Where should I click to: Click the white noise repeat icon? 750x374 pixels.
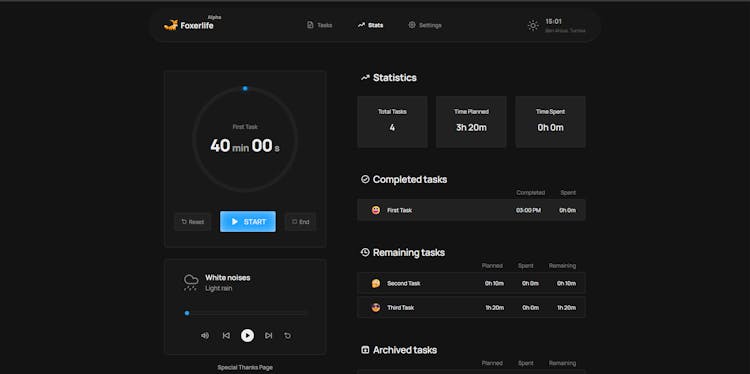click(x=287, y=336)
